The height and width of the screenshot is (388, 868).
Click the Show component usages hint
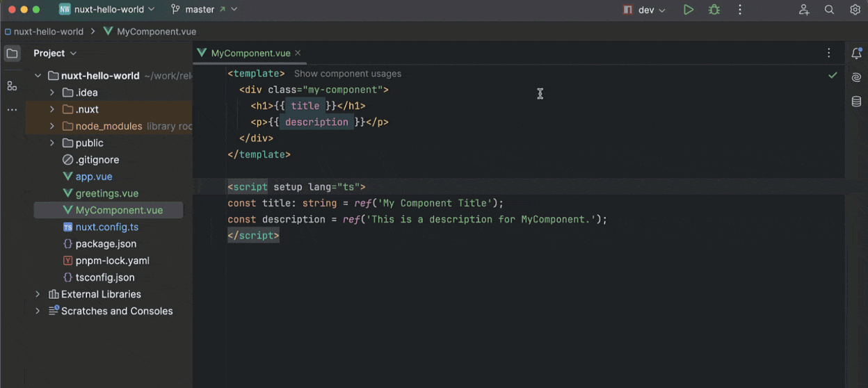(347, 74)
